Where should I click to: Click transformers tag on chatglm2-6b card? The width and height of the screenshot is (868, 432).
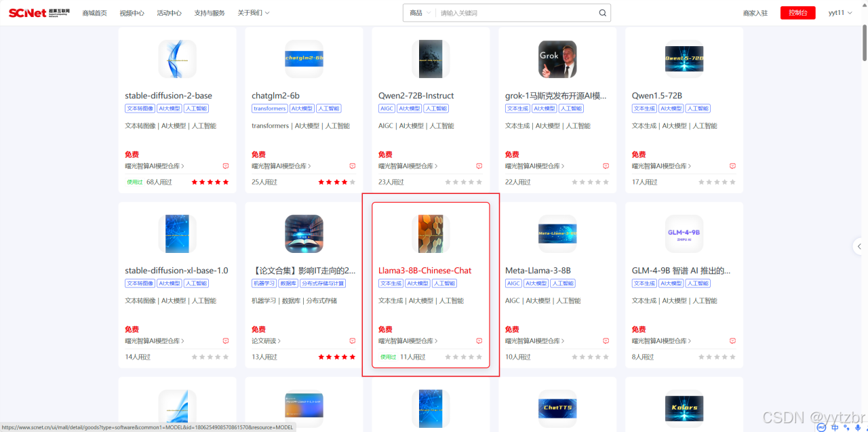point(269,109)
